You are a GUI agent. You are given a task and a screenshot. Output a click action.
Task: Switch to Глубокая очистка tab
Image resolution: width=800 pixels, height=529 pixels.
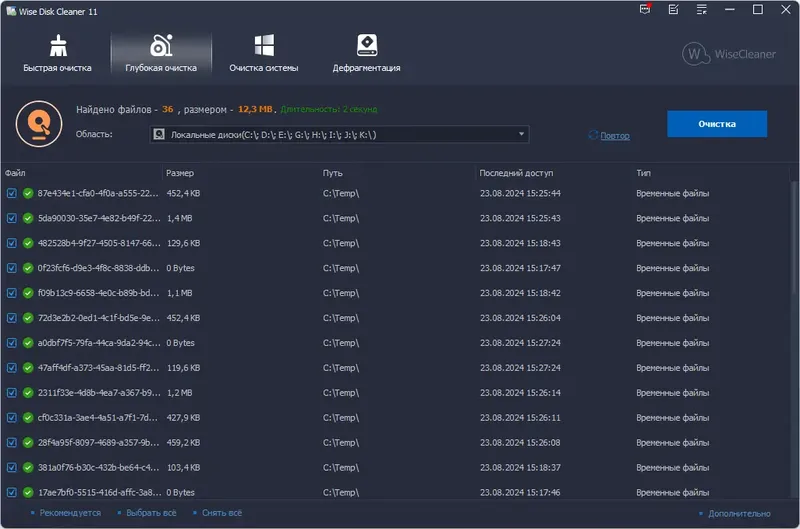161,54
